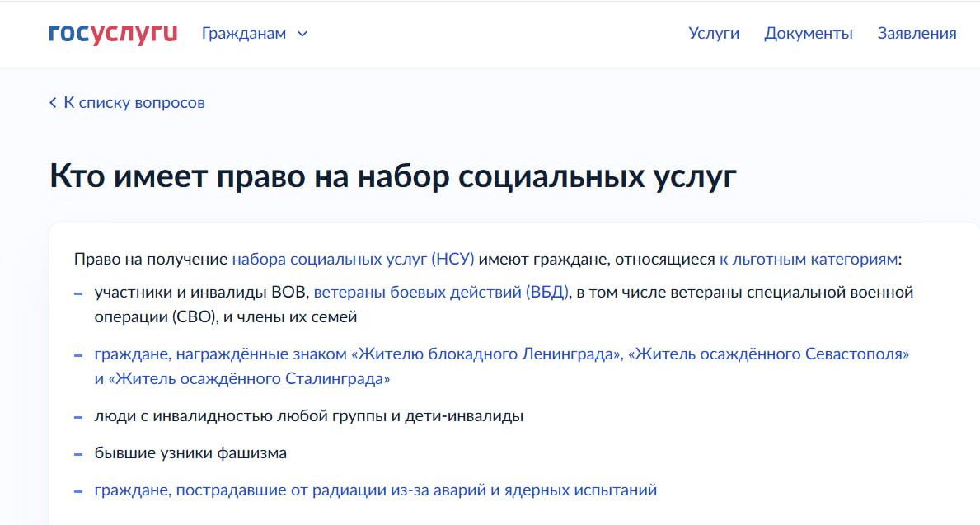Click text люди с инвалидностью любой группы
Viewport: 980px width, 525px height.
pos(241,415)
